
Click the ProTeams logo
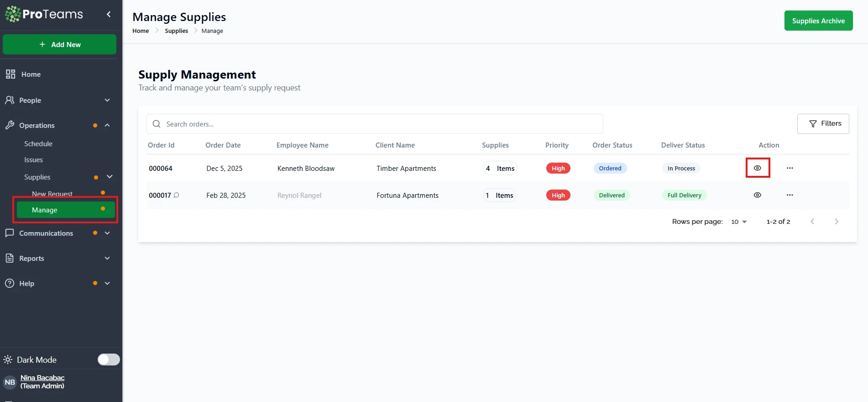(x=44, y=14)
